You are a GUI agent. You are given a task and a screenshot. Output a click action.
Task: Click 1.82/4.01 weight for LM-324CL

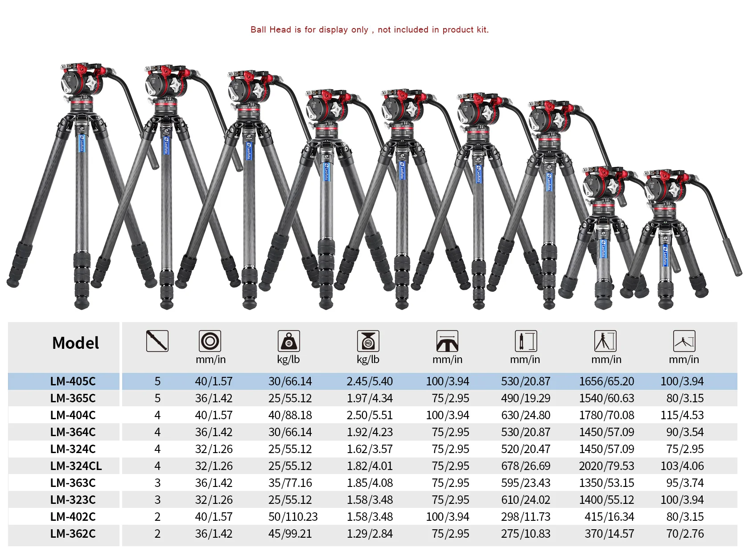pyautogui.click(x=370, y=466)
